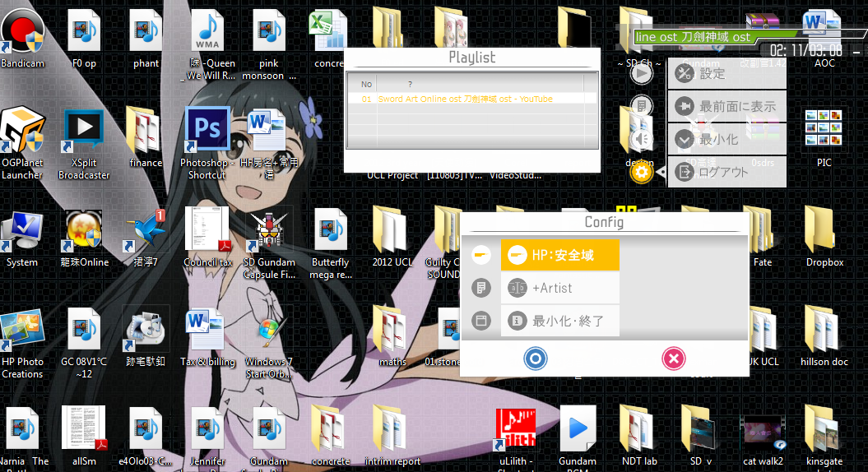The height and width of the screenshot is (472, 868).
Task: Cancel Config with the pink X button
Action: tap(674, 359)
